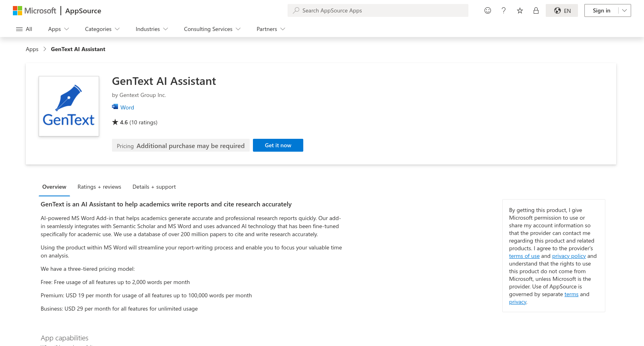This screenshot has height=346, width=644.
Task: Click the 'Business: USD 29 per month' line
Action: pyautogui.click(x=119, y=309)
